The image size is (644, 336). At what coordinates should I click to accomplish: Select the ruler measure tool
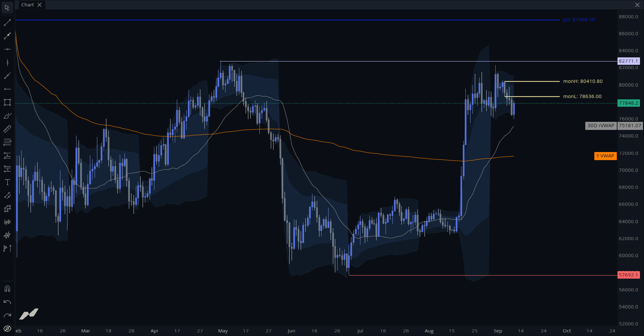point(7,129)
